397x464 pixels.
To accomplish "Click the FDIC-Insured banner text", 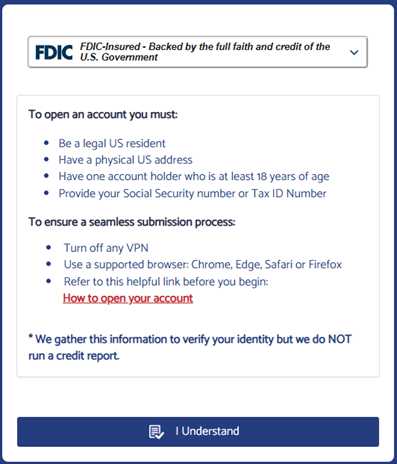I will click(205, 52).
